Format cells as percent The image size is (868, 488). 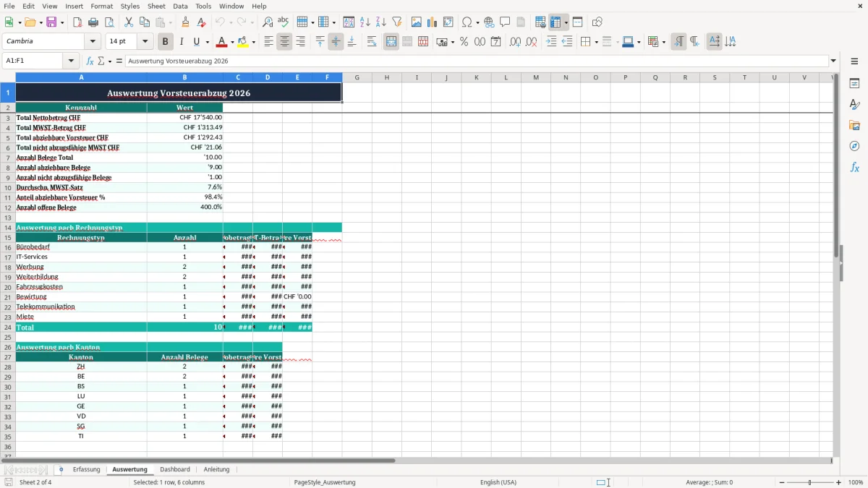click(464, 42)
